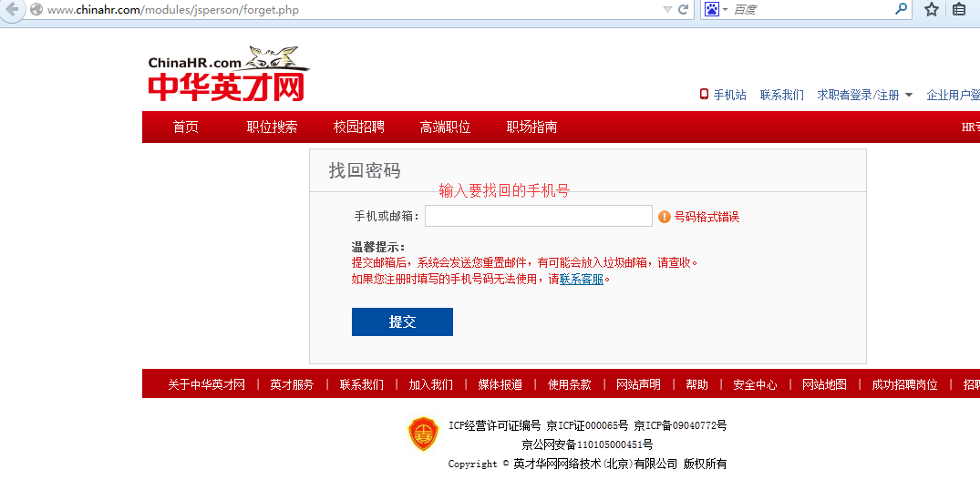Click the mobile phone icon beside 手机站

(705, 94)
